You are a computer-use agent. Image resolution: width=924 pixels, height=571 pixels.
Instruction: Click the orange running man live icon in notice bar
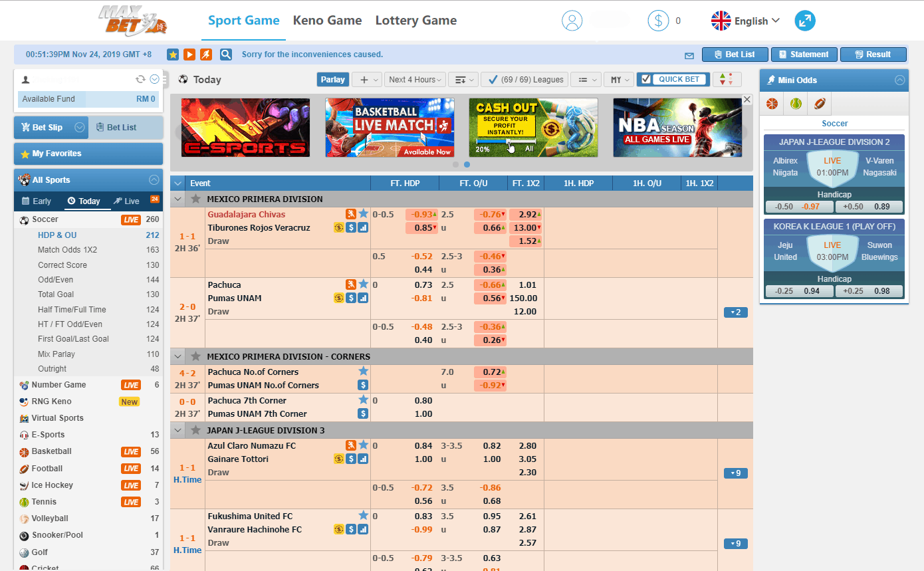coord(207,55)
